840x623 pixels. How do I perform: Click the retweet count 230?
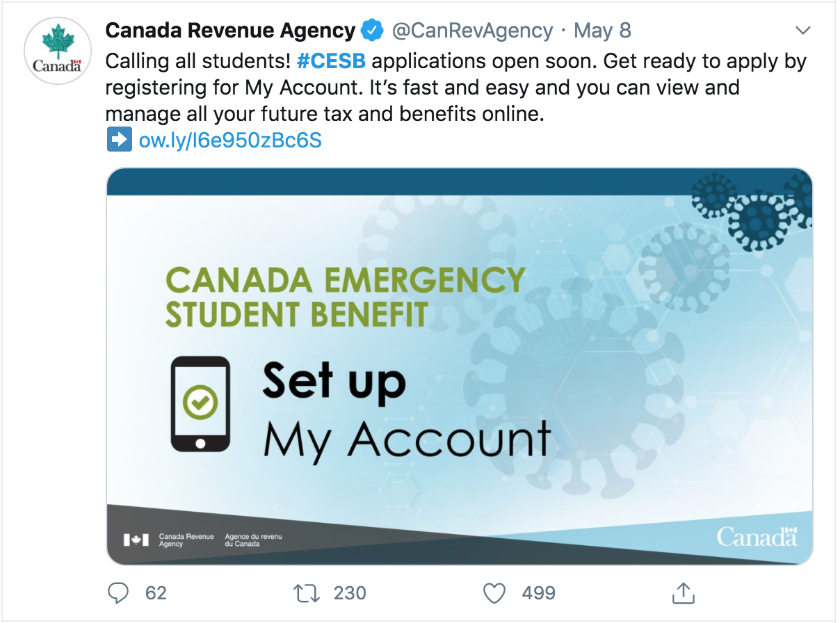349,592
